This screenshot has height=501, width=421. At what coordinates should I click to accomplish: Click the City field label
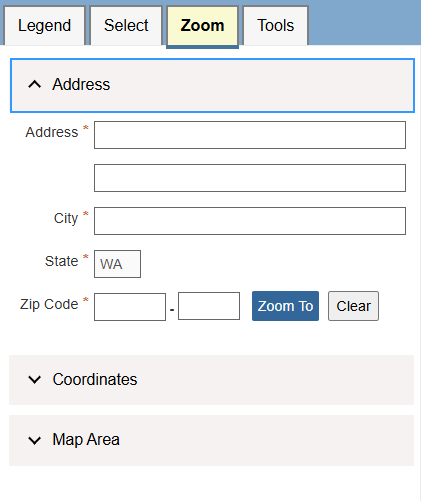[66, 218]
